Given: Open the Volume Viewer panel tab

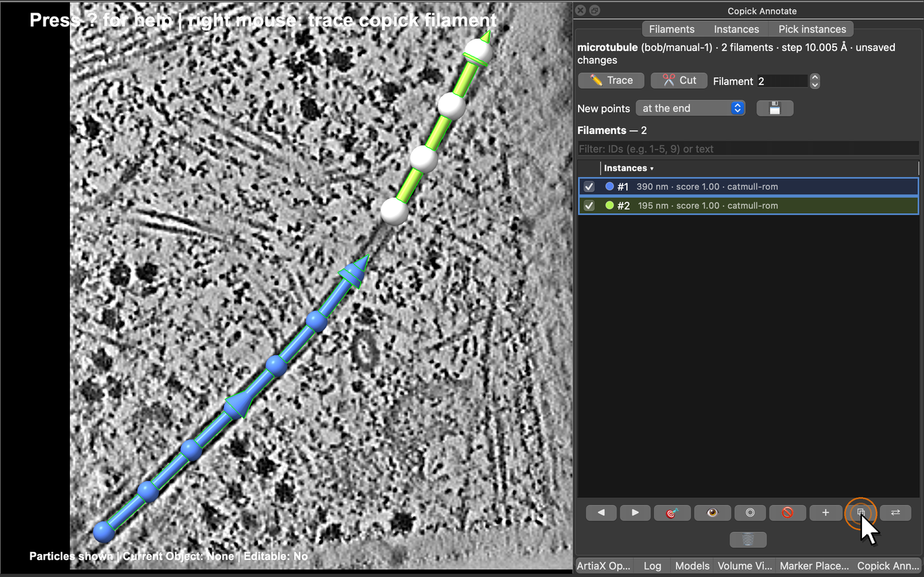Looking at the screenshot, I should point(744,566).
